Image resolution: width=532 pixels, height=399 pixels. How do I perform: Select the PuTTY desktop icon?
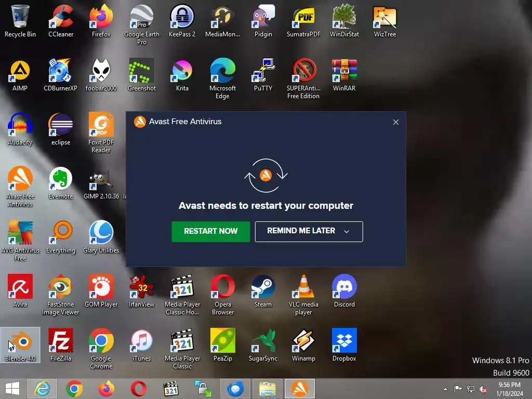pyautogui.click(x=263, y=75)
